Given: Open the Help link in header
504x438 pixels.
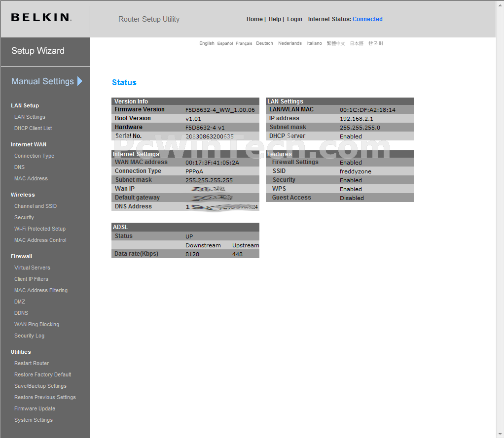Looking at the screenshot, I should click(x=275, y=19).
